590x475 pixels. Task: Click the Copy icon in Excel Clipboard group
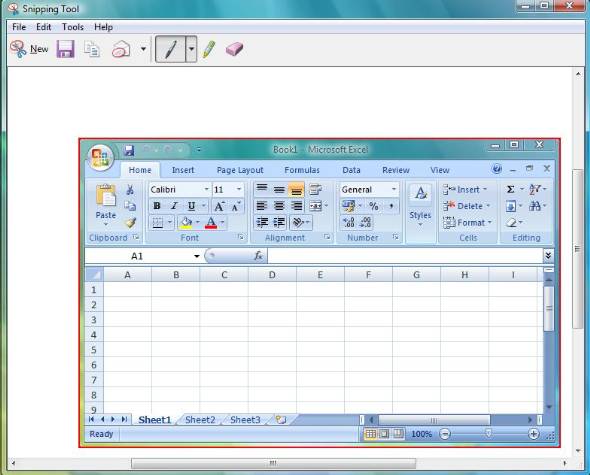click(130, 206)
